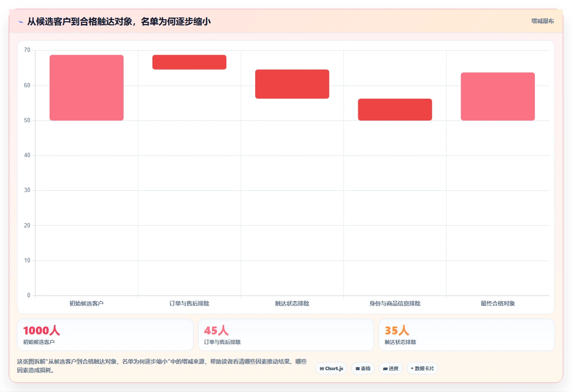Click y-axis value 40
Screen dimensions: 572x392
pyautogui.click(x=27, y=155)
